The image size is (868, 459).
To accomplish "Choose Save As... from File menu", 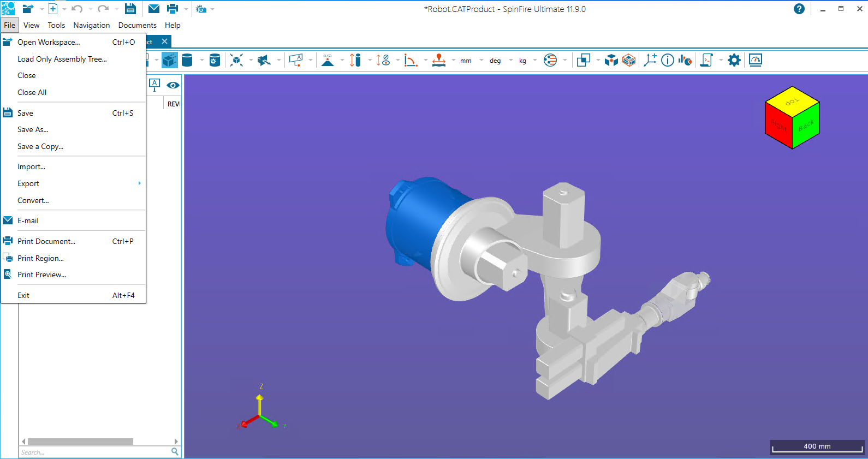I will [33, 129].
